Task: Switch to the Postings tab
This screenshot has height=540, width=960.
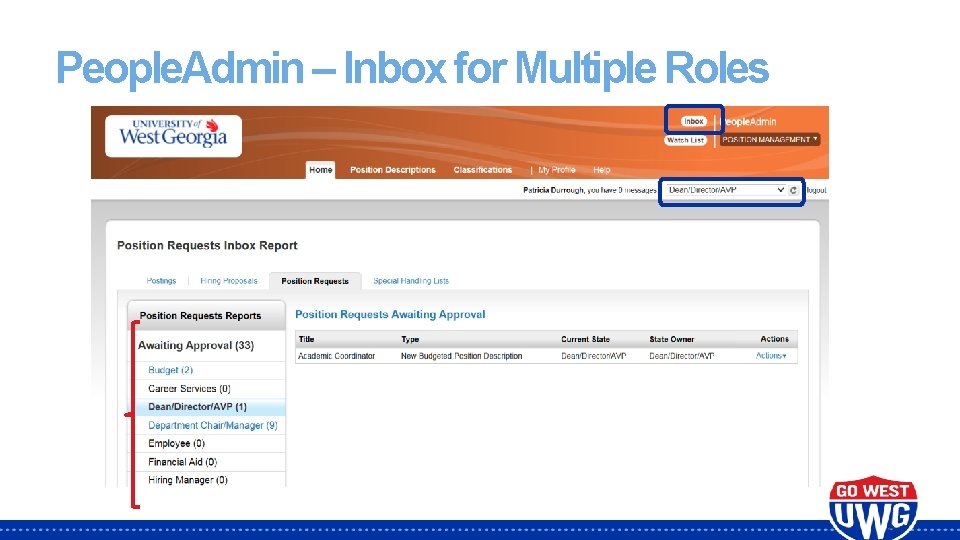Action: 161,281
